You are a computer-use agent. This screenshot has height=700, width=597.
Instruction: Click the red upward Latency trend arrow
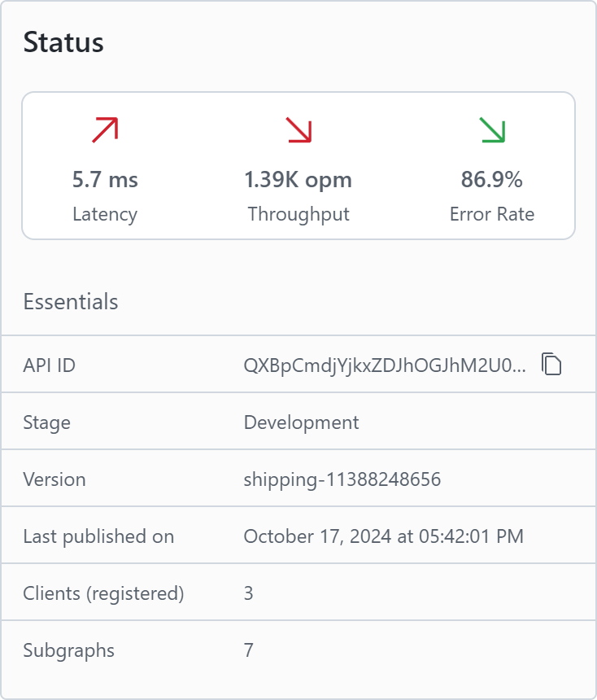pos(105,130)
